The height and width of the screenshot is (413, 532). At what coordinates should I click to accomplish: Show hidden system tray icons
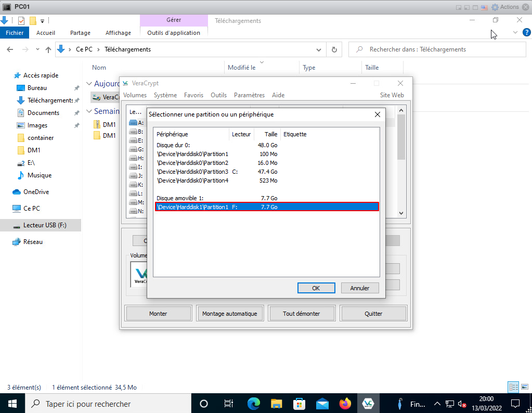437,404
